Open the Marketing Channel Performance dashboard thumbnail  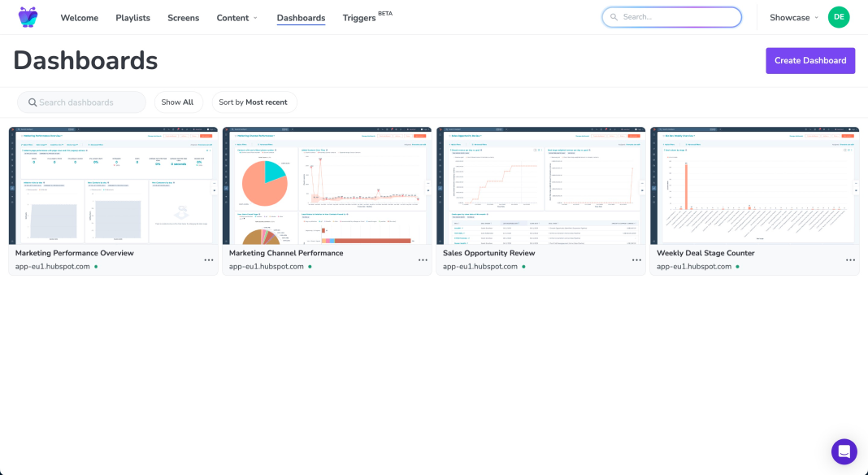coord(327,185)
